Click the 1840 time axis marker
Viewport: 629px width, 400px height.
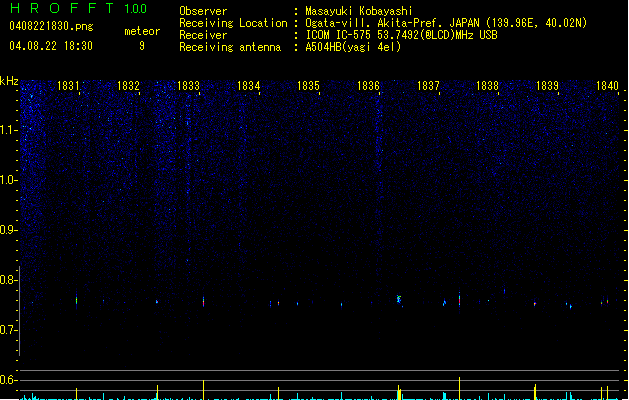607,86
